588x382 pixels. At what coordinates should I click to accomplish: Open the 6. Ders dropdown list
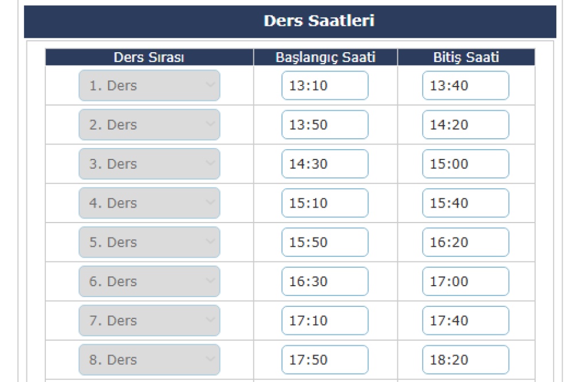click(x=149, y=282)
